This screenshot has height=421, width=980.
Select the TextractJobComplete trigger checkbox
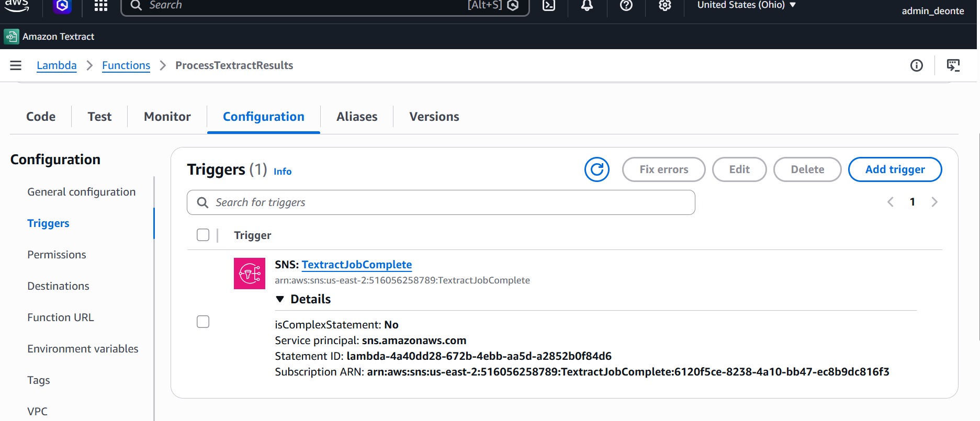203,322
